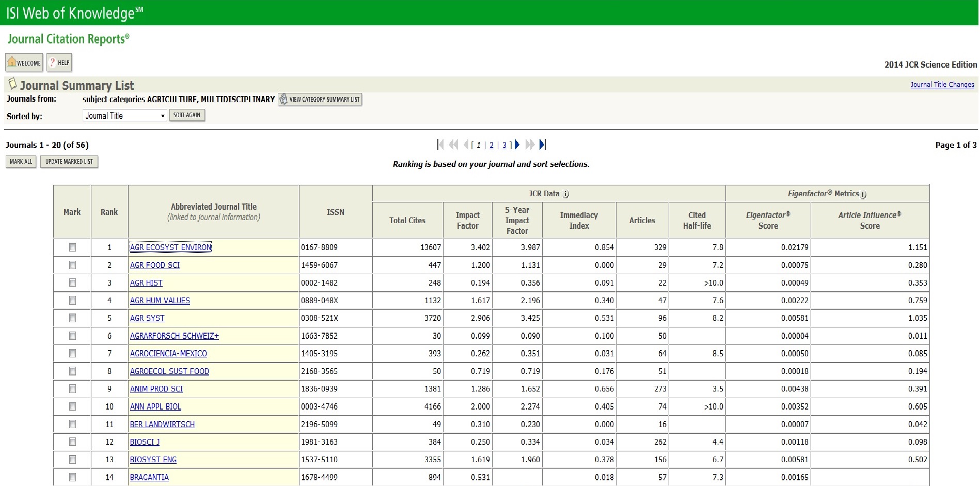This screenshot has height=486, width=980.
Task: Open AGR SYST journal link
Action: pos(147,318)
